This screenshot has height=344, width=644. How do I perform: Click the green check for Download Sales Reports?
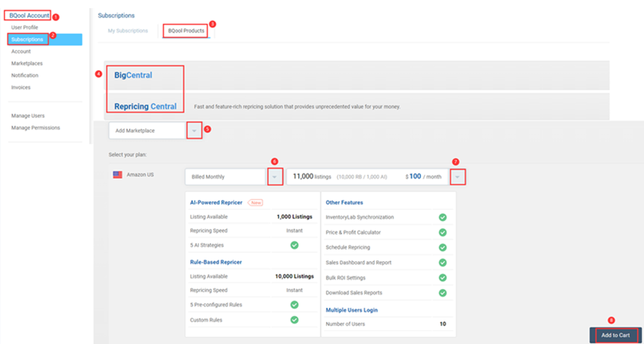coord(443,293)
